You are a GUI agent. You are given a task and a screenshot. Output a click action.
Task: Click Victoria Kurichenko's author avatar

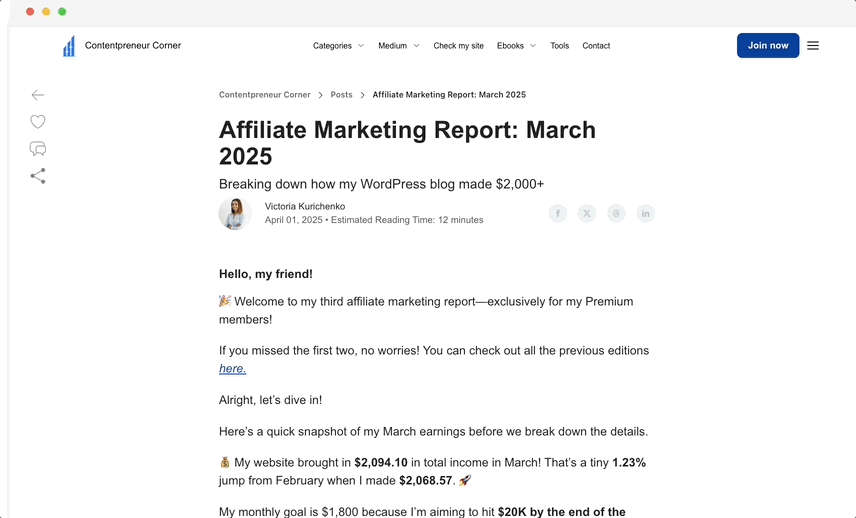point(235,213)
